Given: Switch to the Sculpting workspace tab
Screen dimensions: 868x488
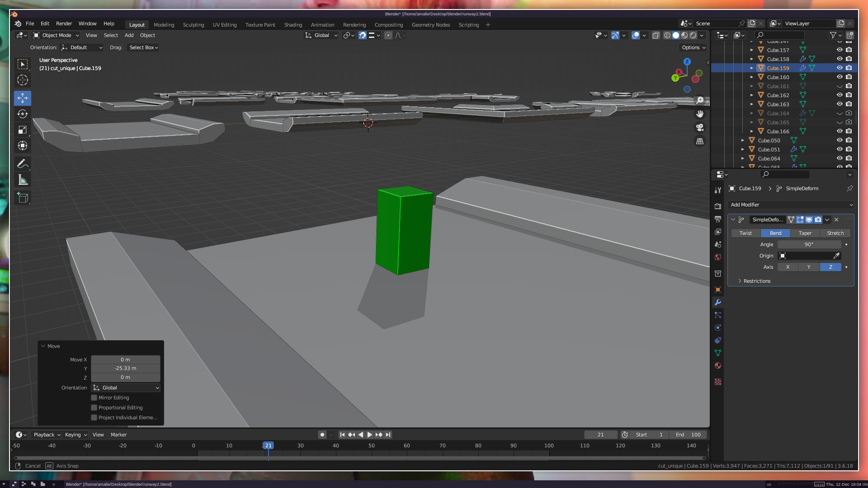Looking at the screenshot, I should 193,25.
